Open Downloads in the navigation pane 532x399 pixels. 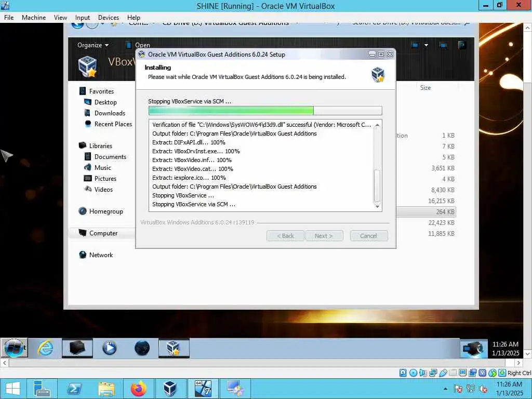[x=110, y=113]
